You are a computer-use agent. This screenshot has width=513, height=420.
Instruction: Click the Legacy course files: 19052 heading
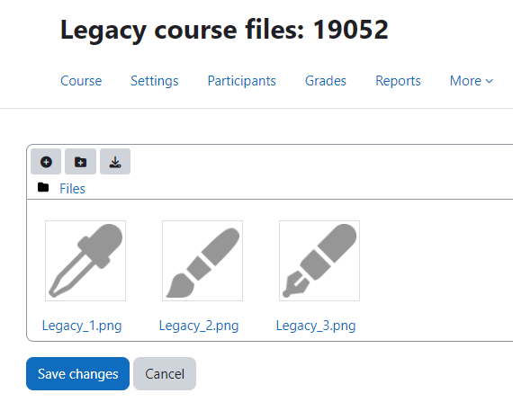coord(224,30)
